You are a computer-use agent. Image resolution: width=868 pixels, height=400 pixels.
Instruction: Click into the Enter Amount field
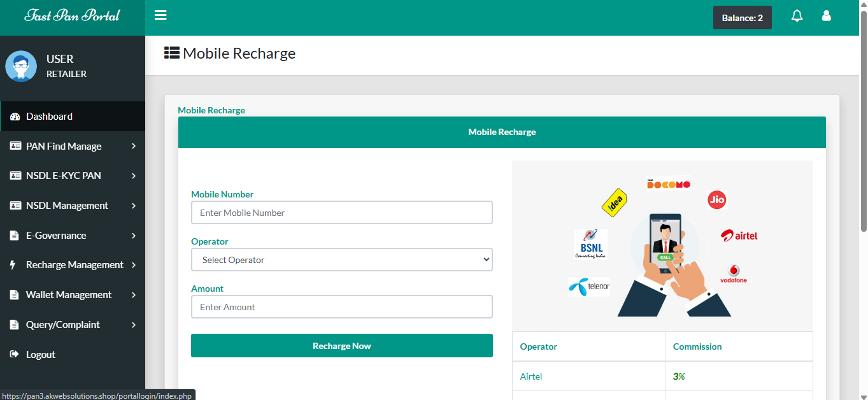tap(341, 307)
